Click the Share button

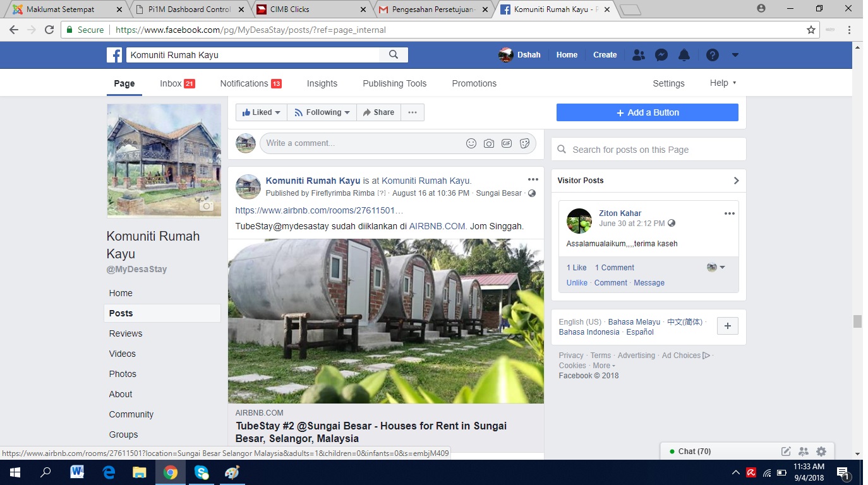(x=378, y=112)
